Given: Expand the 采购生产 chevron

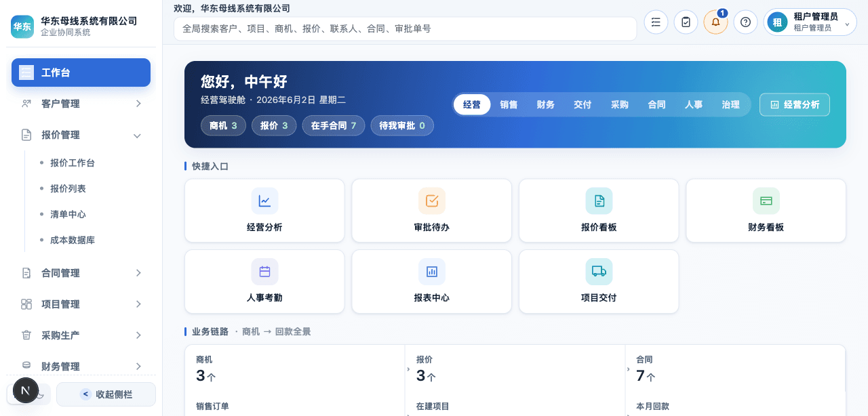Looking at the screenshot, I should tap(138, 335).
